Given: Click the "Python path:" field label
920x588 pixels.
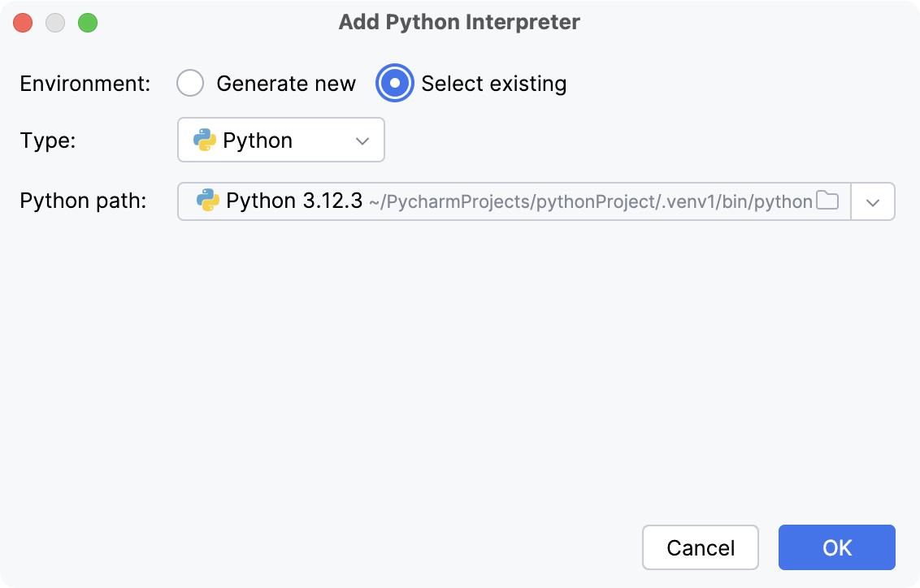Looking at the screenshot, I should [83, 201].
